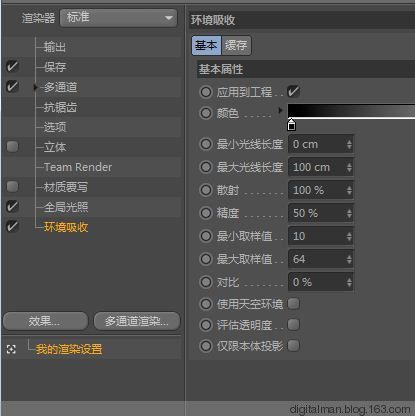Click the icon beside 我的渲染设置
The image size is (415, 416).
tap(11, 349)
